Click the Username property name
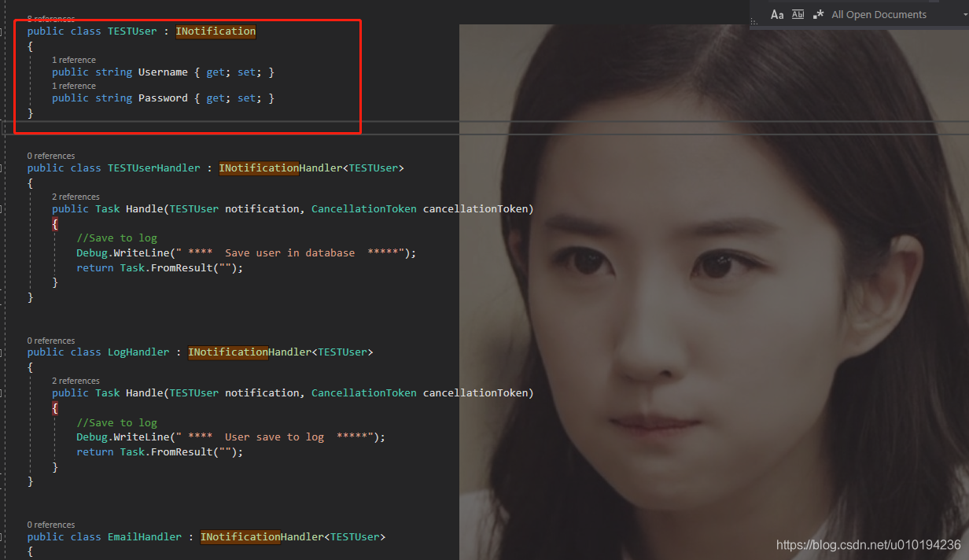Image resolution: width=969 pixels, height=560 pixels. tap(163, 72)
